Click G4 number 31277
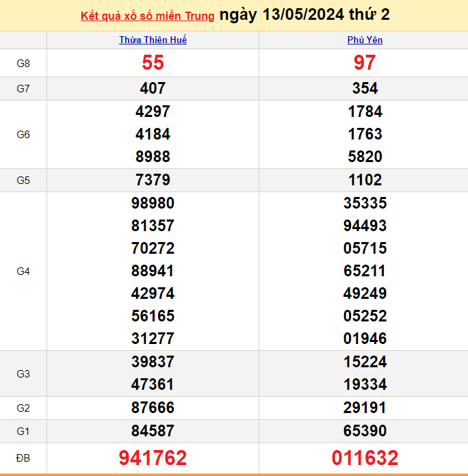This screenshot has height=476, width=468. tap(153, 339)
